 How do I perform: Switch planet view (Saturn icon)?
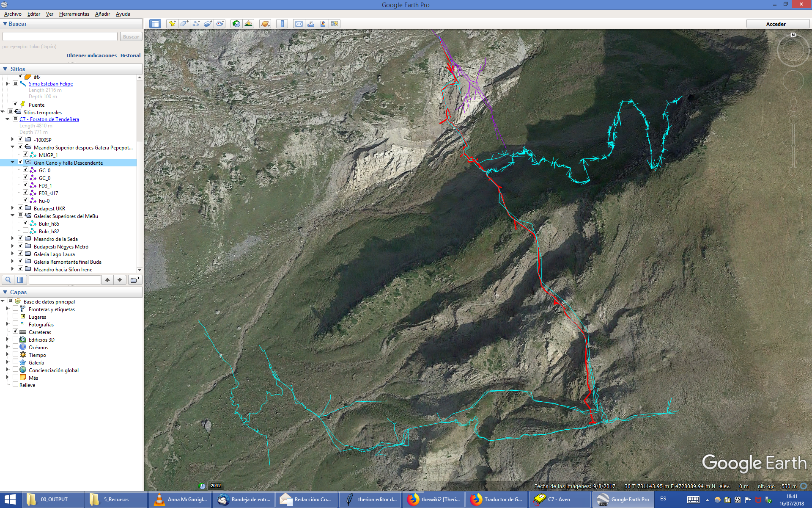(265, 24)
